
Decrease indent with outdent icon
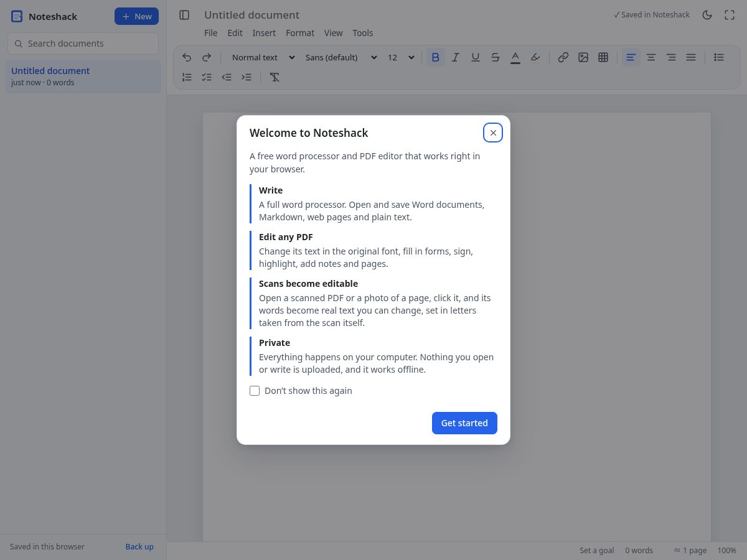pos(227,77)
